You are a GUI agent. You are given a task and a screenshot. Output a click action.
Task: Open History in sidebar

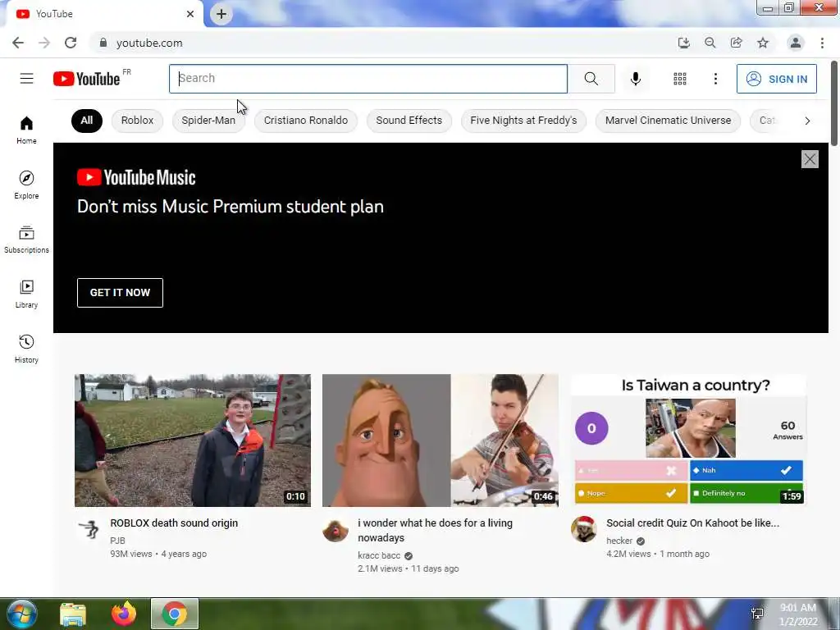(x=26, y=349)
